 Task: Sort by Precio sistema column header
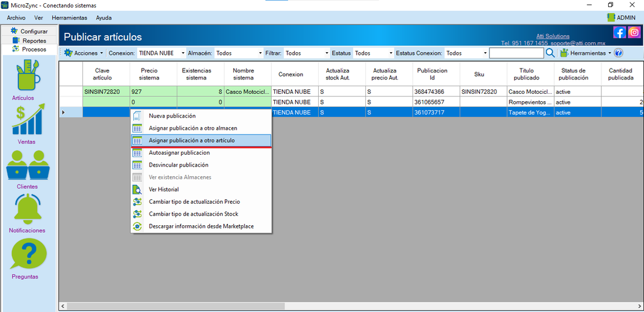click(x=153, y=74)
